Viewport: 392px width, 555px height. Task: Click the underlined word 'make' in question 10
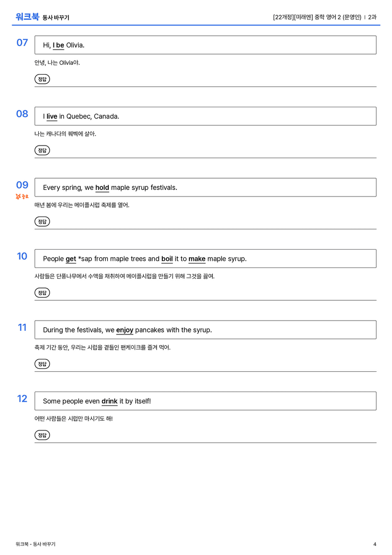pos(197,259)
